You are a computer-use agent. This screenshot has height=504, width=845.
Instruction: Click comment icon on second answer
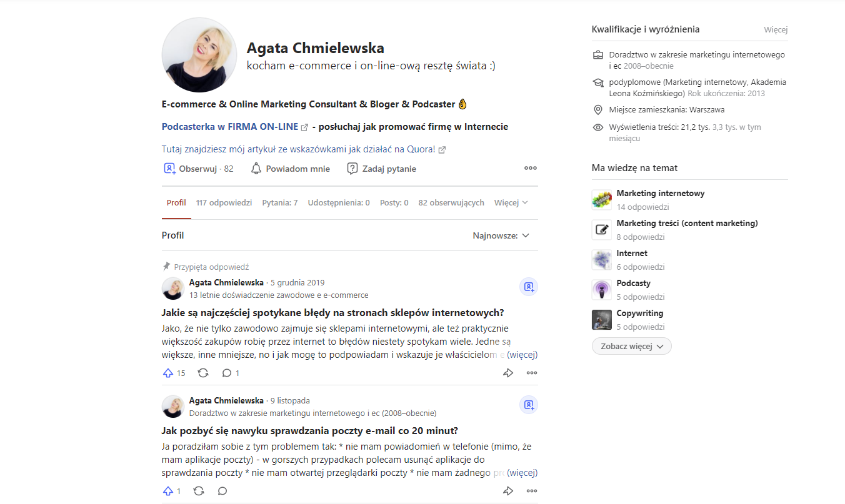click(x=222, y=491)
